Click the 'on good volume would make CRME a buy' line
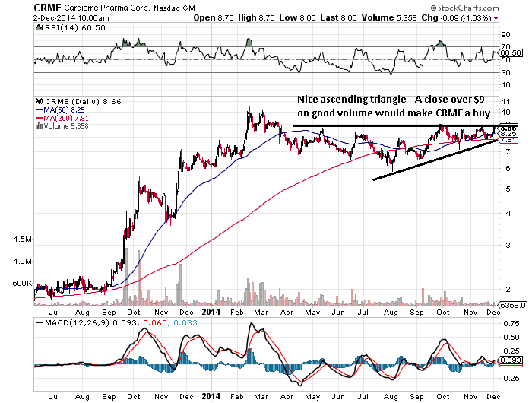Screen dimensions: 532x403 (394, 113)
